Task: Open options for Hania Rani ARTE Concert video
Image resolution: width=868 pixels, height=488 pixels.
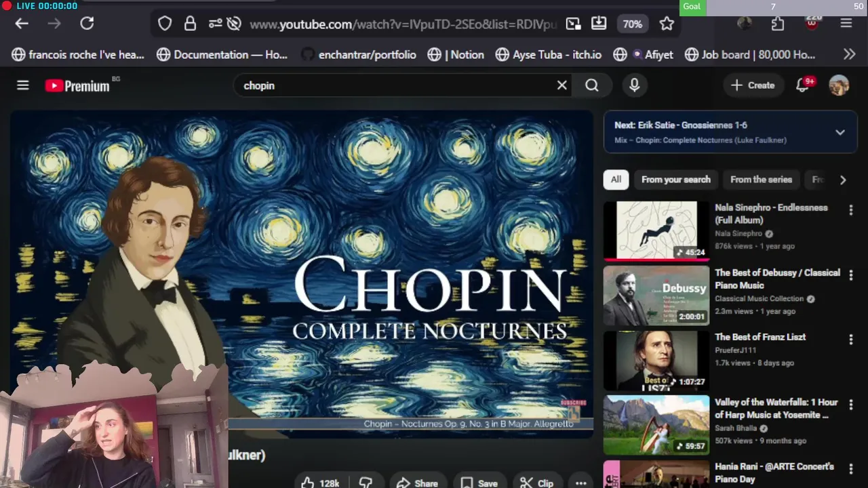Action: click(851, 469)
